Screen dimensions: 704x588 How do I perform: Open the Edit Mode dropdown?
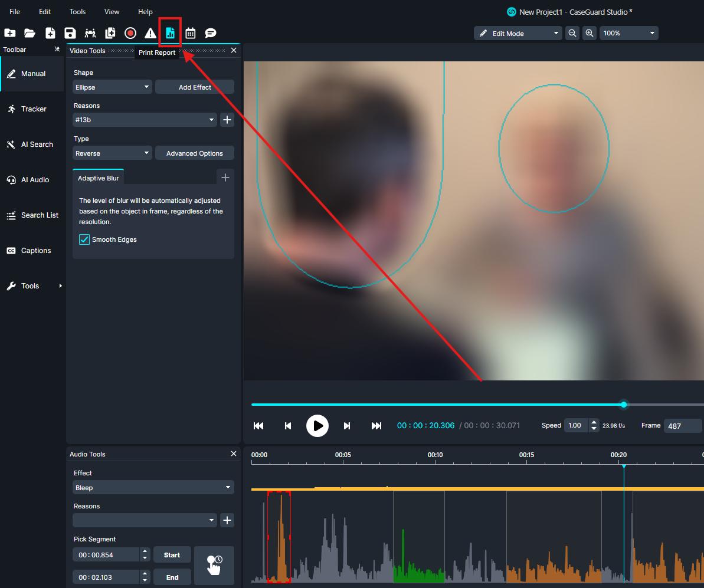coord(518,34)
